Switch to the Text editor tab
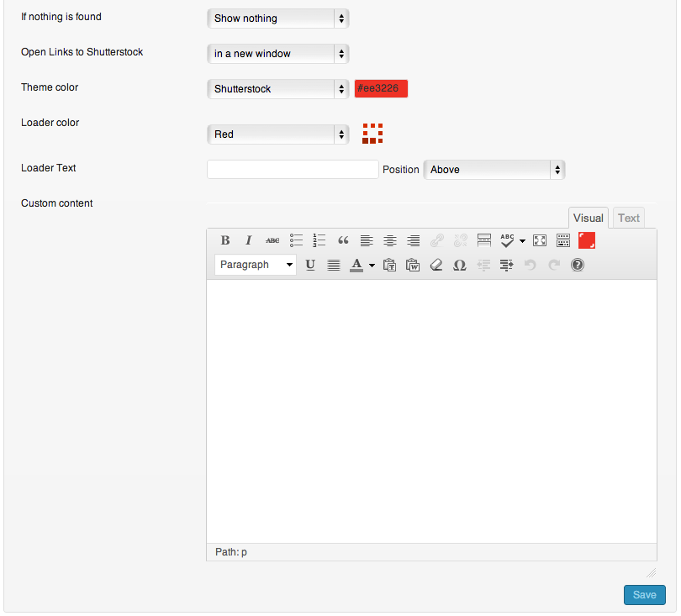681x616 pixels. tap(629, 218)
